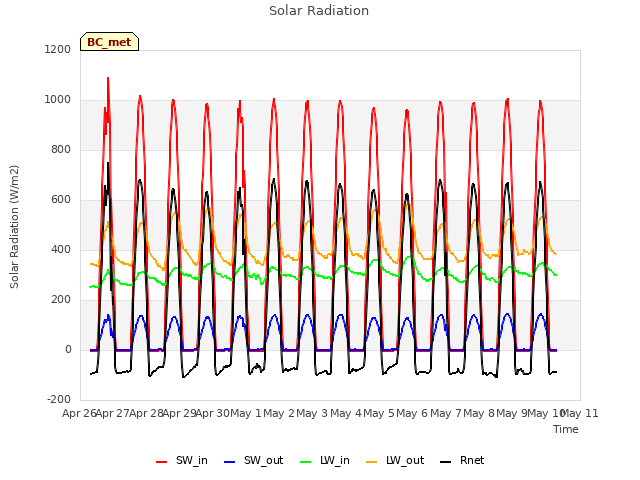Click the y-axis label Solar Radiation (W/m2)
The image size is (640, 480).
click(x=14, y=227)
